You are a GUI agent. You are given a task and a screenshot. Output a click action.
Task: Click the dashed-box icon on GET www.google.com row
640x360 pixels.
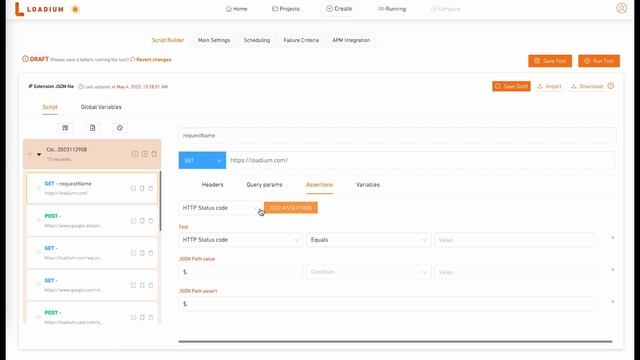(x=133, y=285)
